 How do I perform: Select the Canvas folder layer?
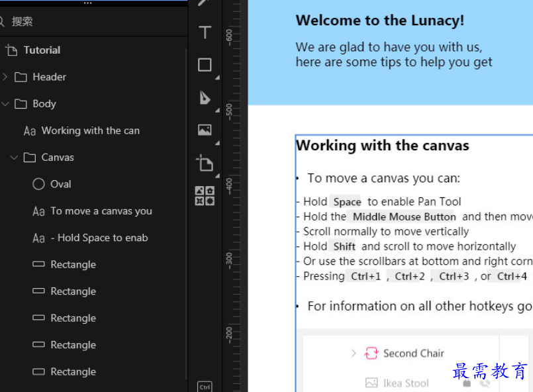coord(93,158)
